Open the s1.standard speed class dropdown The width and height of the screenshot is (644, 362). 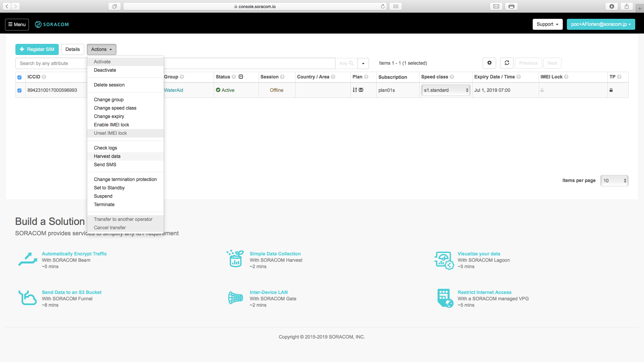[x=445, y=90]
